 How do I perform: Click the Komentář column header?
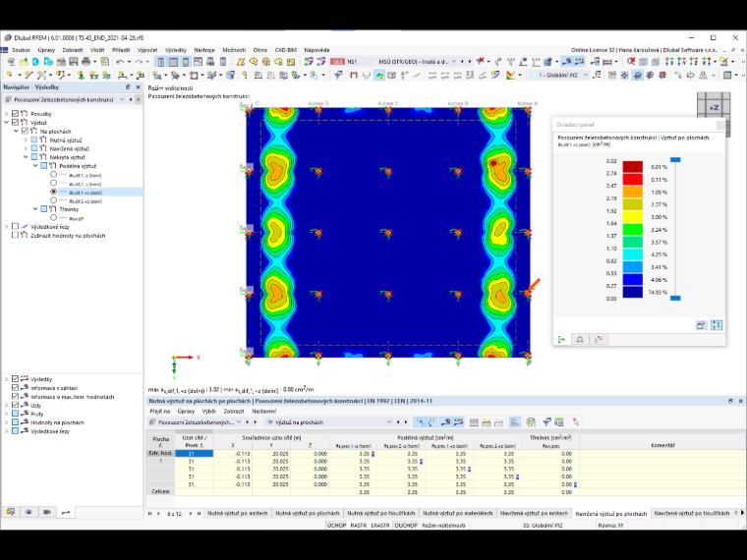(662, 445)
